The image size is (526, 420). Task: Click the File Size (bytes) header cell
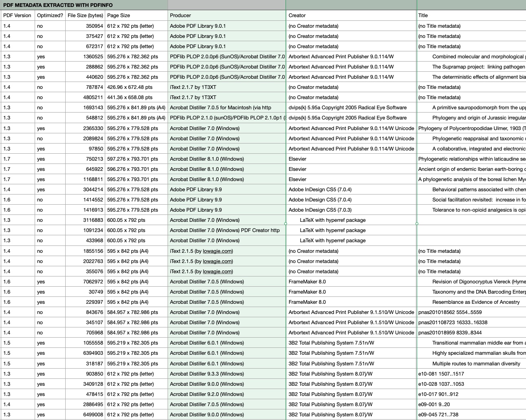85,15
